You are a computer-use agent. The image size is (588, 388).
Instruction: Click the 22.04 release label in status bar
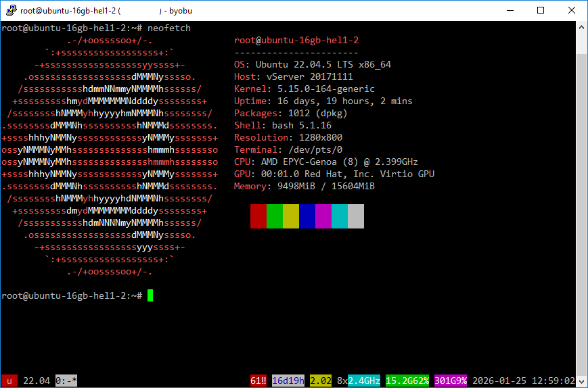point(37,381)
